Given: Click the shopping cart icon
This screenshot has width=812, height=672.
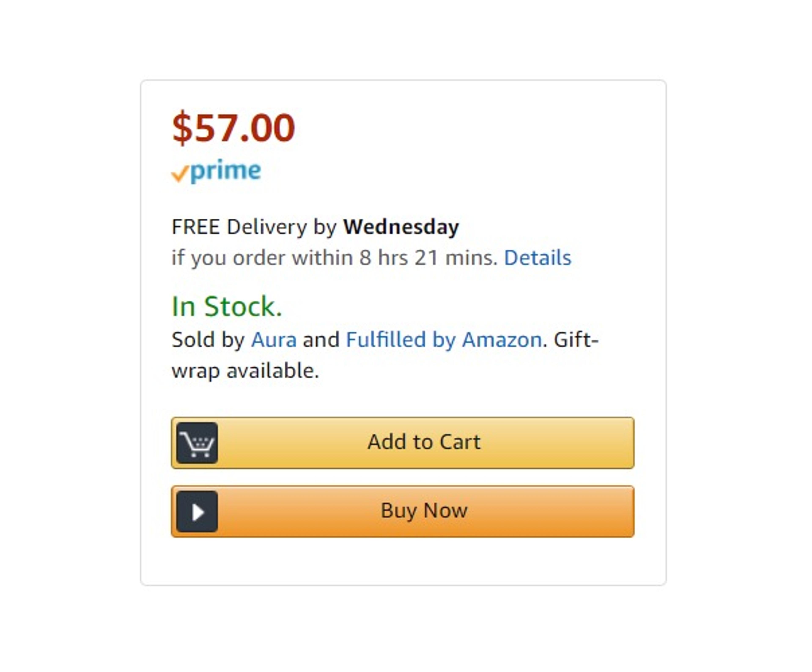Looking at the screenshot, I should point(197,443).
